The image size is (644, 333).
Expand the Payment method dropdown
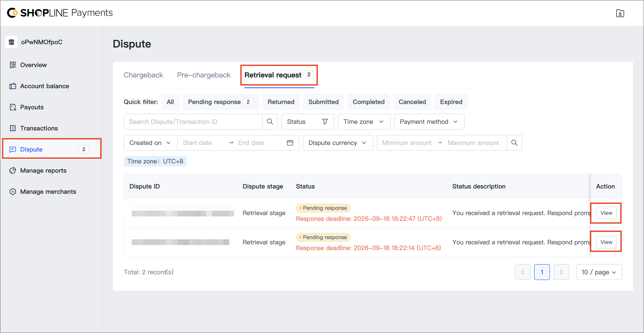429,122
